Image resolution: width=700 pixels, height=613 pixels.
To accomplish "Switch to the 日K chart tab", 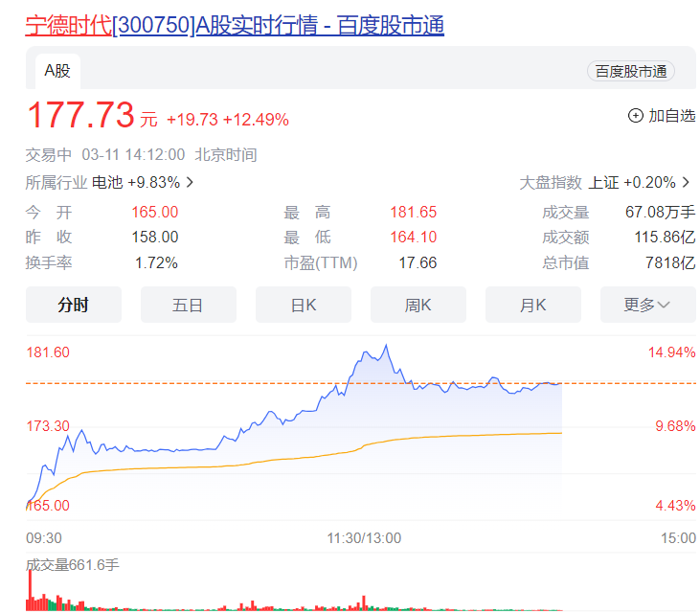I will click(304, 305).
